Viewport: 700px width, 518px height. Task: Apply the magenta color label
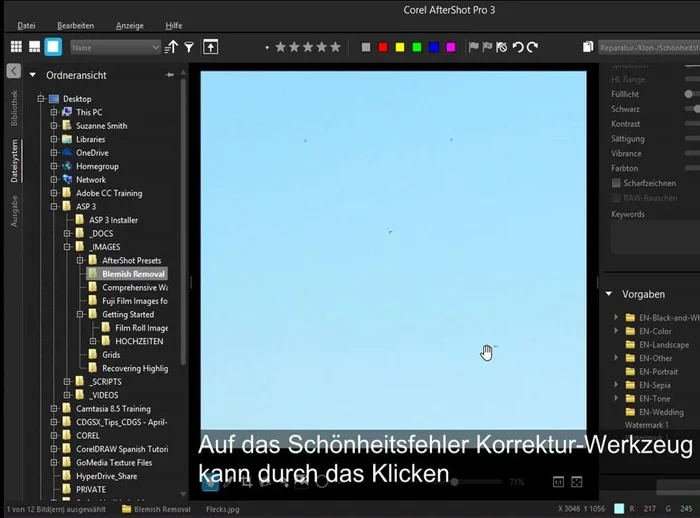[450, 47]
